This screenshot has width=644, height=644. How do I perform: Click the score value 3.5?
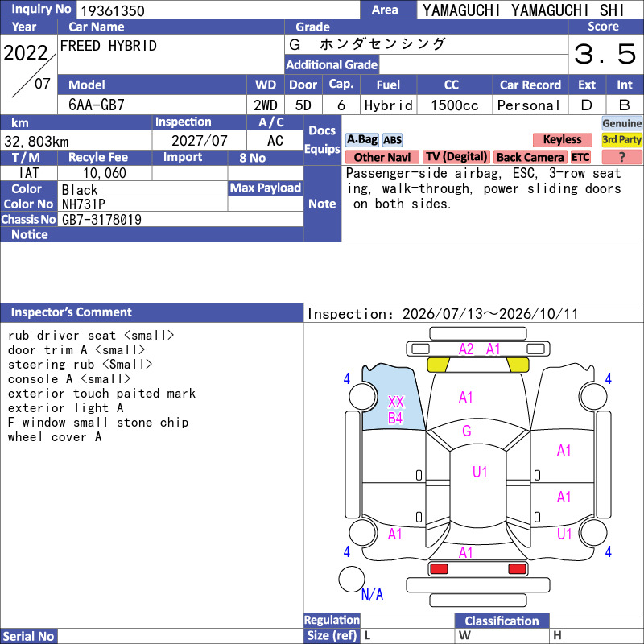(x=605, y=54)
